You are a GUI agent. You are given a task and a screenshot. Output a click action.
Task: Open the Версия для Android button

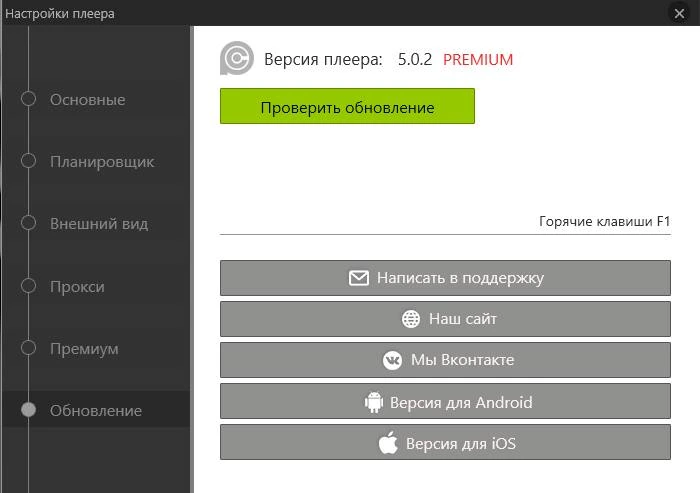point(445,401)
